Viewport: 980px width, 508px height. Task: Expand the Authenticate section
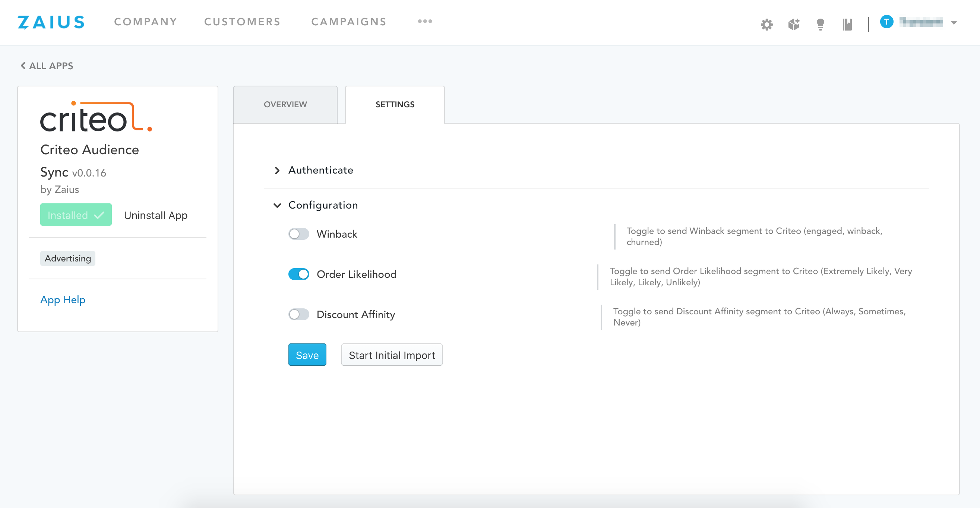pos(313,170)
